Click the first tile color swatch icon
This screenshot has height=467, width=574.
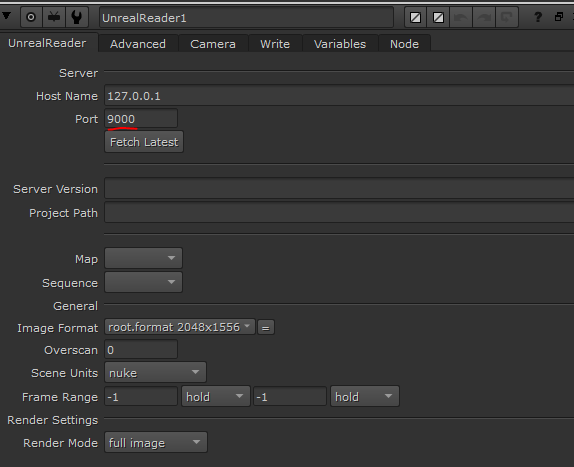coord(415,17)
